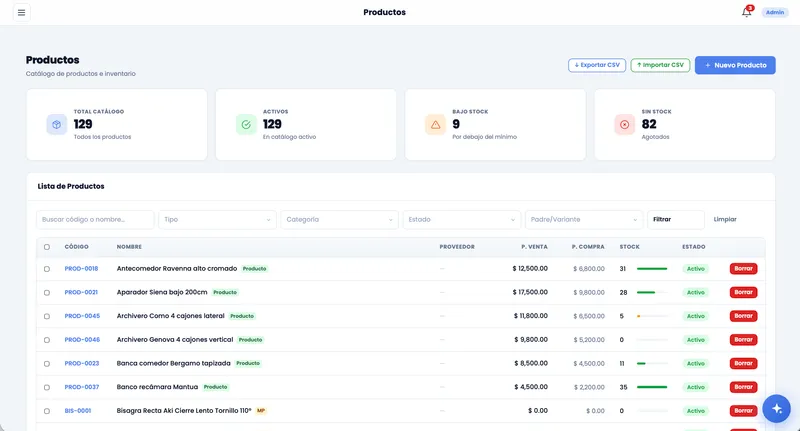Click the Nuevo Producto button

[735, 65]
